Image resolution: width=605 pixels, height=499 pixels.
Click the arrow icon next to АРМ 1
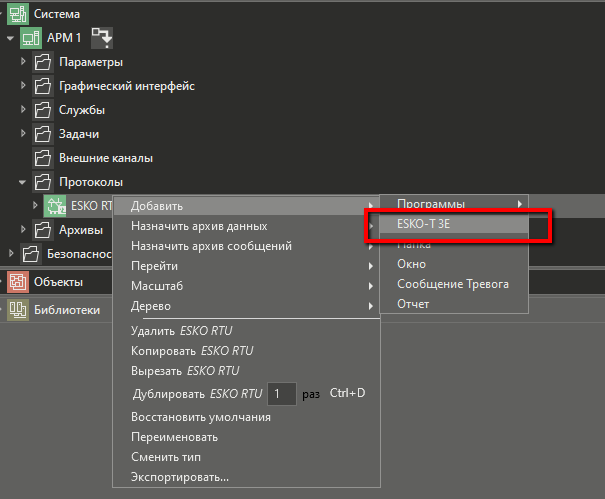[x=101, y=38]
